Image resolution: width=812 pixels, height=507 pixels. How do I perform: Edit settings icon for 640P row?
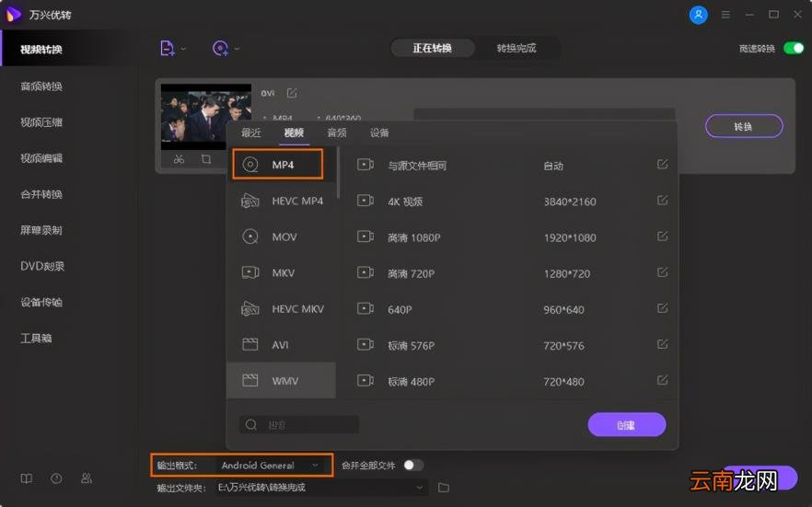[662, 308]
